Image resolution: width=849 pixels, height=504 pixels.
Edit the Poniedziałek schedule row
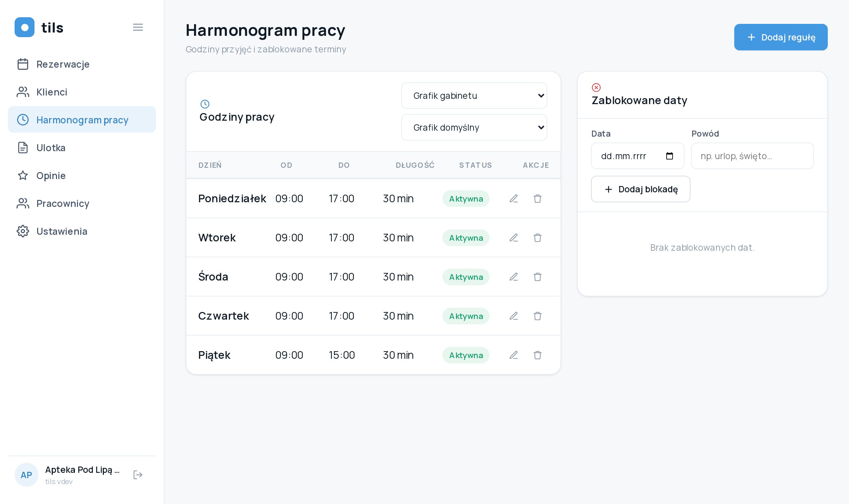point(513,199)
